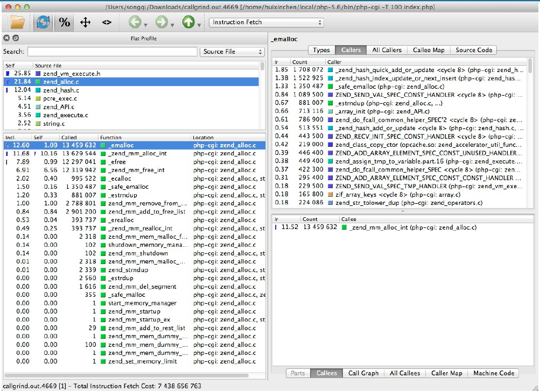Sort the function list by Location column
The width and height of the screenshot is (540, 392).
(228, 137)
